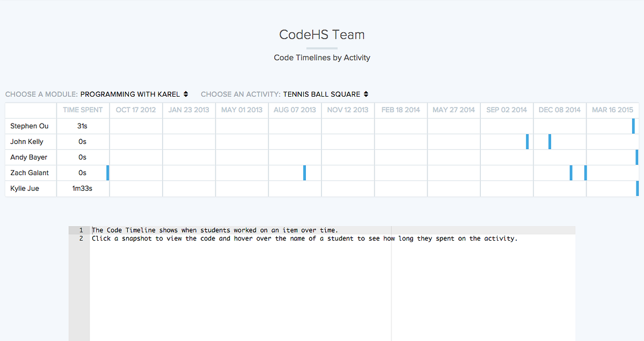Click the TIME SPENT column header
The width and height of the screenshot is (644, 341).
click(x=83, y=110)
